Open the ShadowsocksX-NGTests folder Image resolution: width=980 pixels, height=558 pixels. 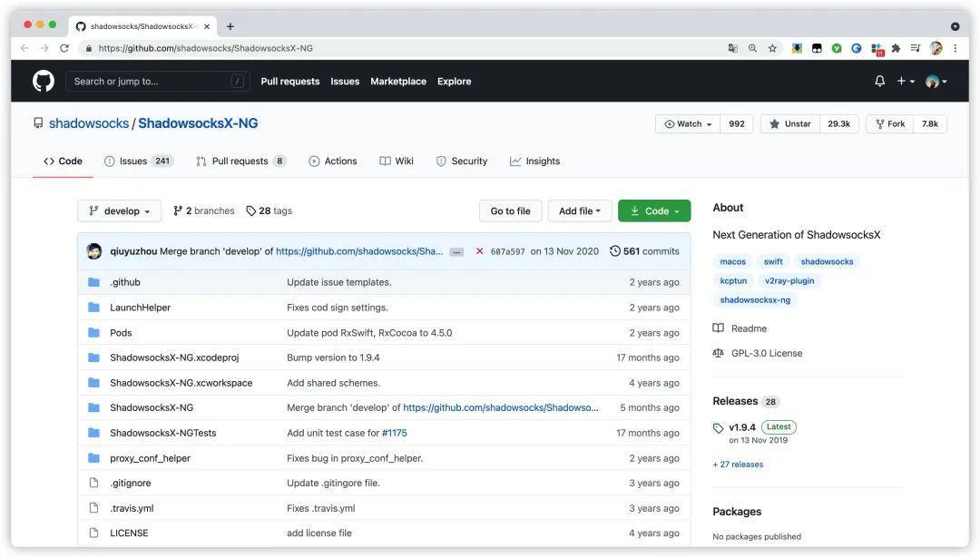coord(163,433)
